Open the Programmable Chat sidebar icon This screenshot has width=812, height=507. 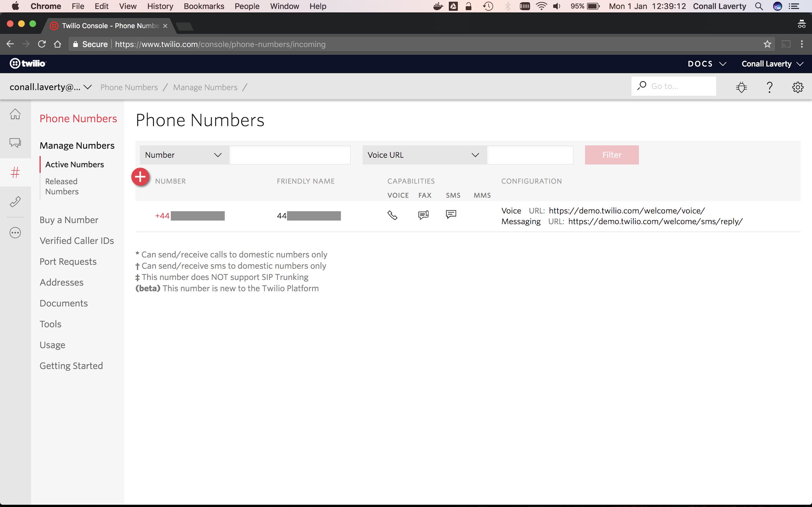(x=15, y=143)
